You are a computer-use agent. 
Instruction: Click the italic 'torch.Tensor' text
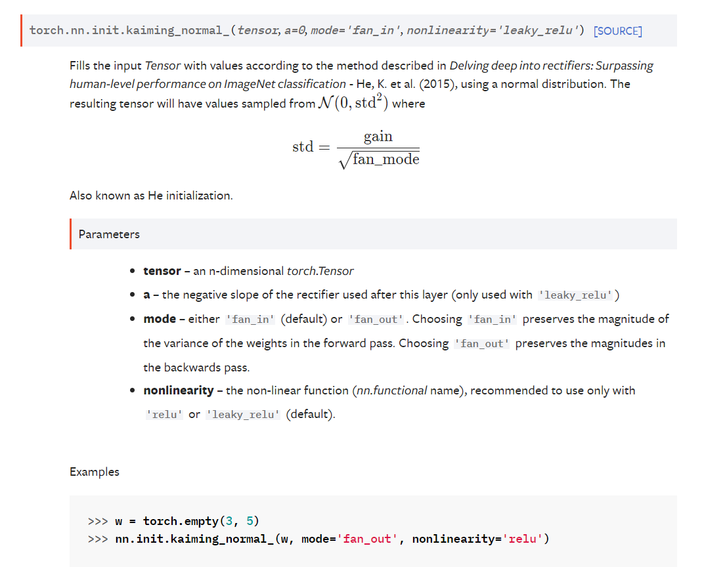coord(320,271)
